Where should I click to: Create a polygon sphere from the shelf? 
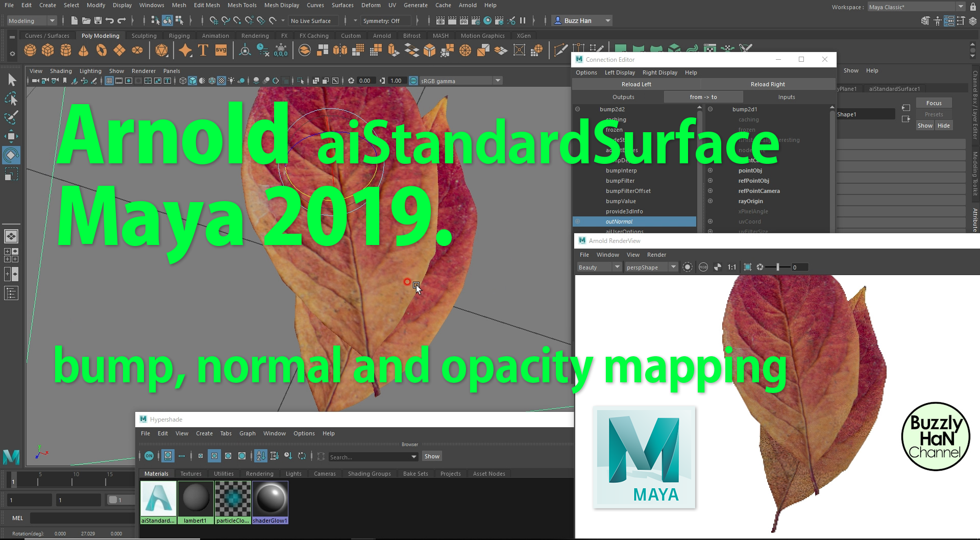[x=30, y=50]
